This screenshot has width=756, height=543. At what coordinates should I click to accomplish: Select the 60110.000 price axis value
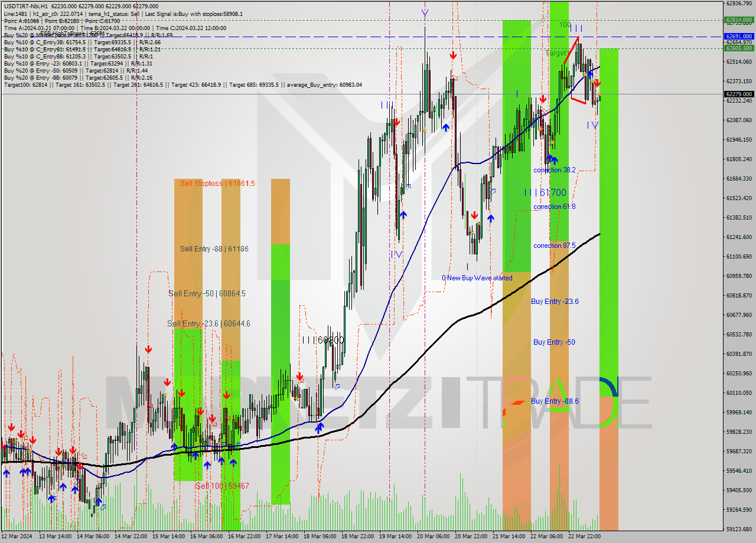(739, 392)
